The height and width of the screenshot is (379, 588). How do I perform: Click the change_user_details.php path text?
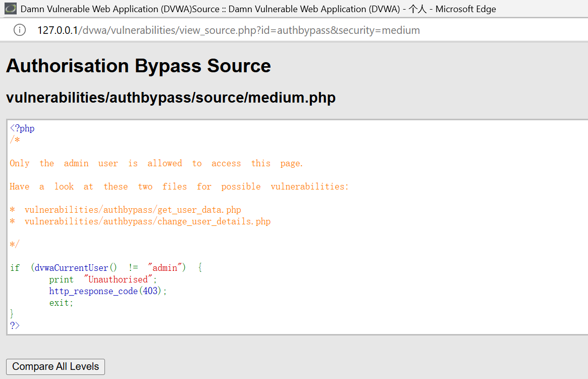[x=147, y=222]
